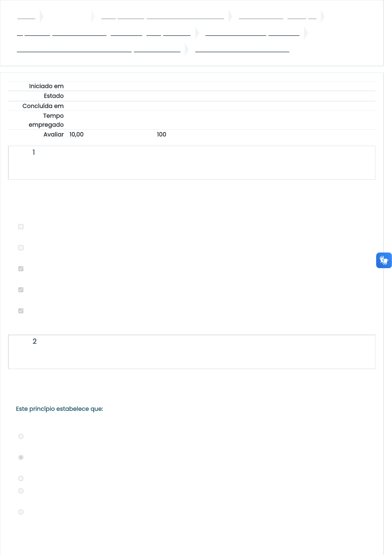Untick the first checked checkbox in question 1
The width and height of the screenshot is (392, 555).
[21, 269]
